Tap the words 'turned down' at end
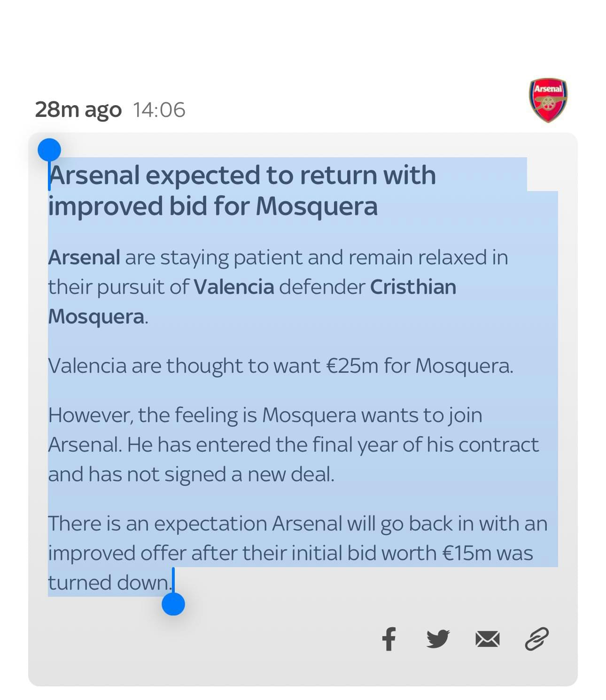606x700 pixels. pos(109,583)
